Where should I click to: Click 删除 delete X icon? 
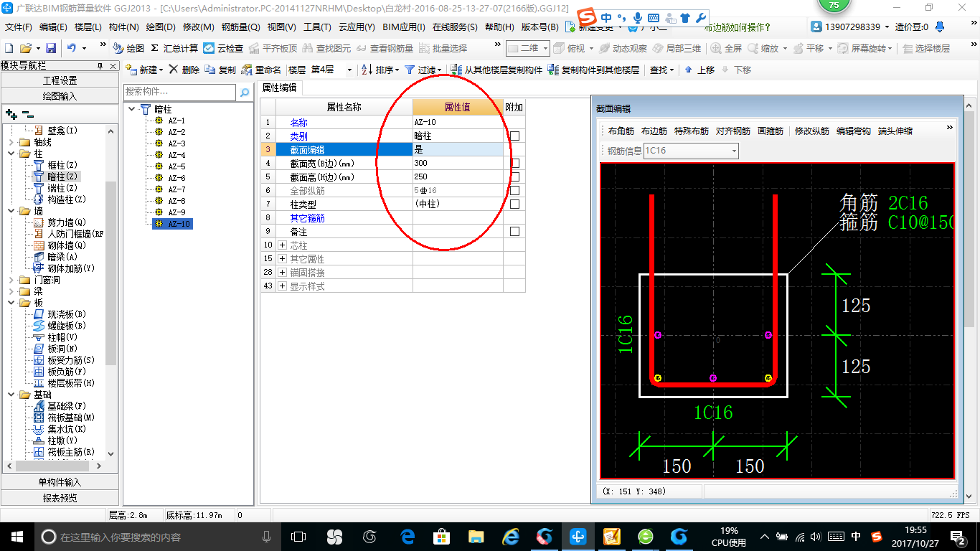(x=173, y=70)
